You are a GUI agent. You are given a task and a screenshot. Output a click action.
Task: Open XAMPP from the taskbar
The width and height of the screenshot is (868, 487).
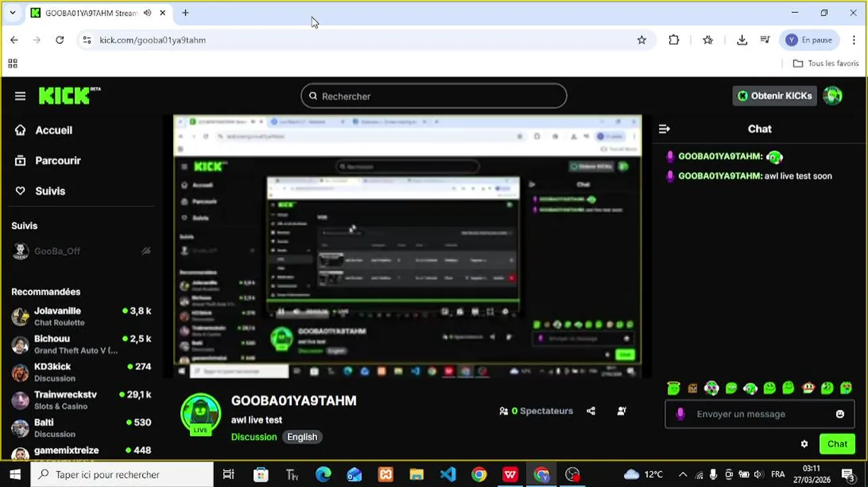385,475
